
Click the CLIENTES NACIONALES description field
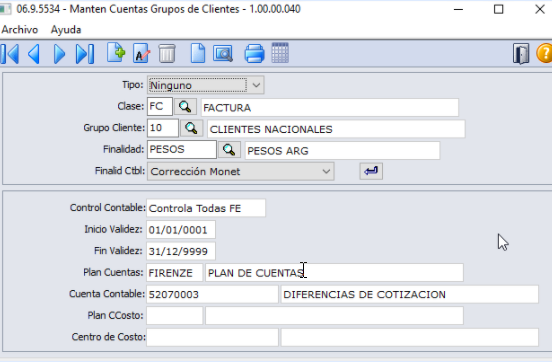tap(336, 129)
